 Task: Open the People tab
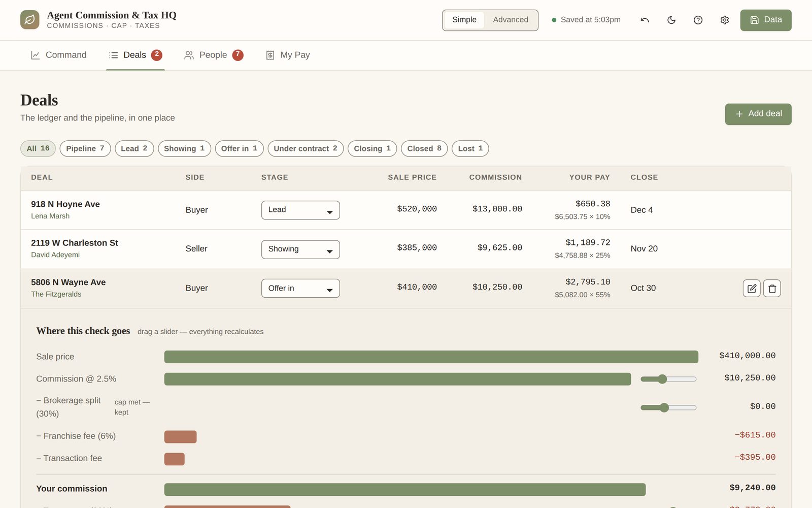(x=214, y=55)
